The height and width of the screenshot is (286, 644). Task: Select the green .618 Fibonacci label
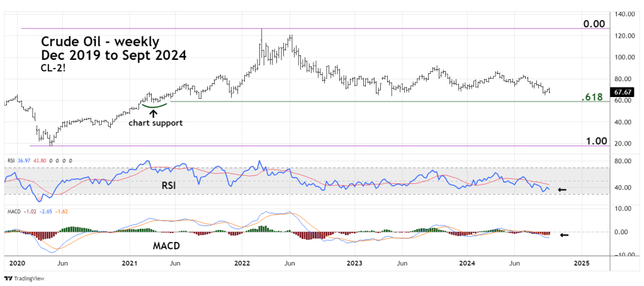[594, 98]
